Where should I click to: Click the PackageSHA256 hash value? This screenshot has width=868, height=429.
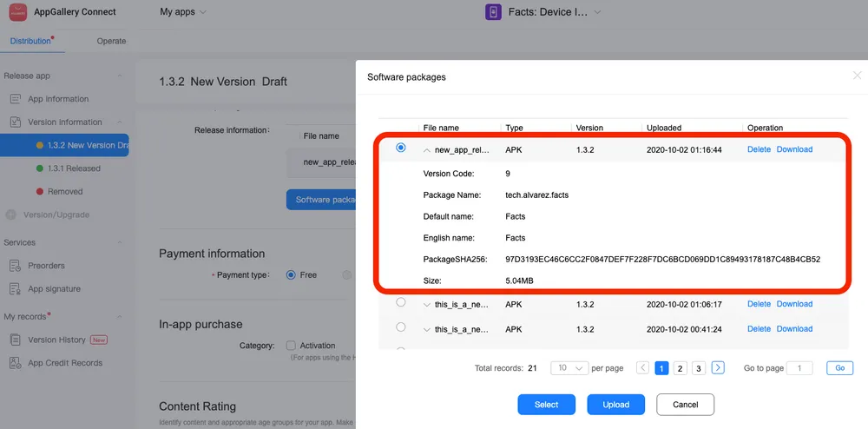(662, 259)
